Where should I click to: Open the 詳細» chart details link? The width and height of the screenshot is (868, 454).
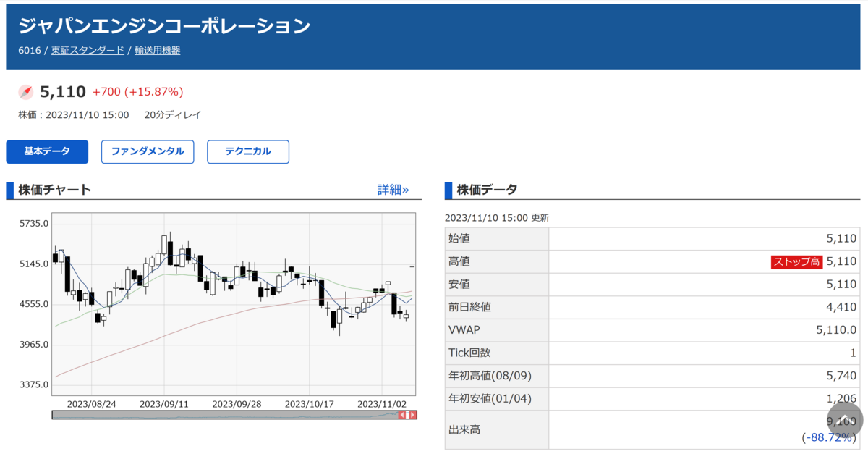393,190
